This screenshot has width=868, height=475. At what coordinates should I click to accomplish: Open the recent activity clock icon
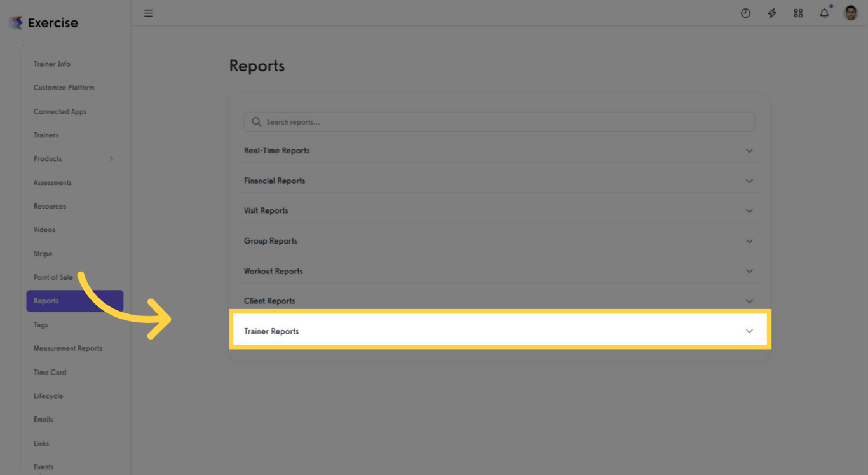(745, 13)
